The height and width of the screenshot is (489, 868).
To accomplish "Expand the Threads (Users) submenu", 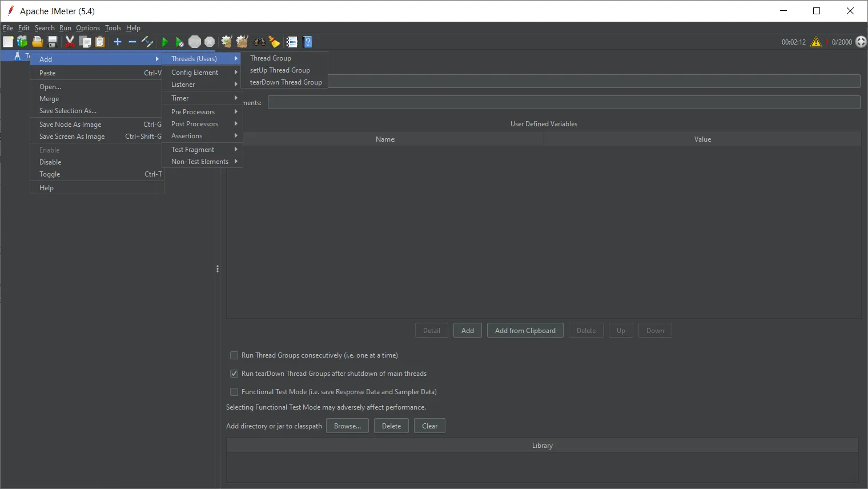I will [203, 58].
